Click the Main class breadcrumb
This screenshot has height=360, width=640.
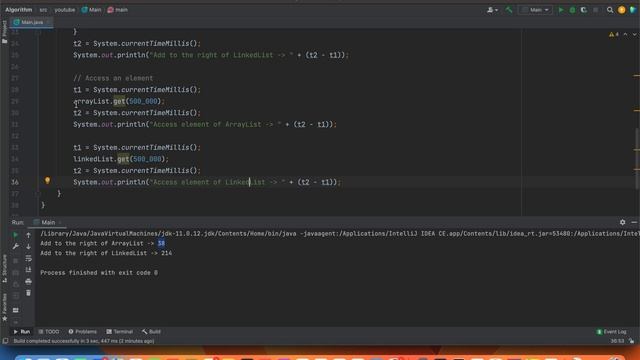pyautogui.click(x=91, y=10)
